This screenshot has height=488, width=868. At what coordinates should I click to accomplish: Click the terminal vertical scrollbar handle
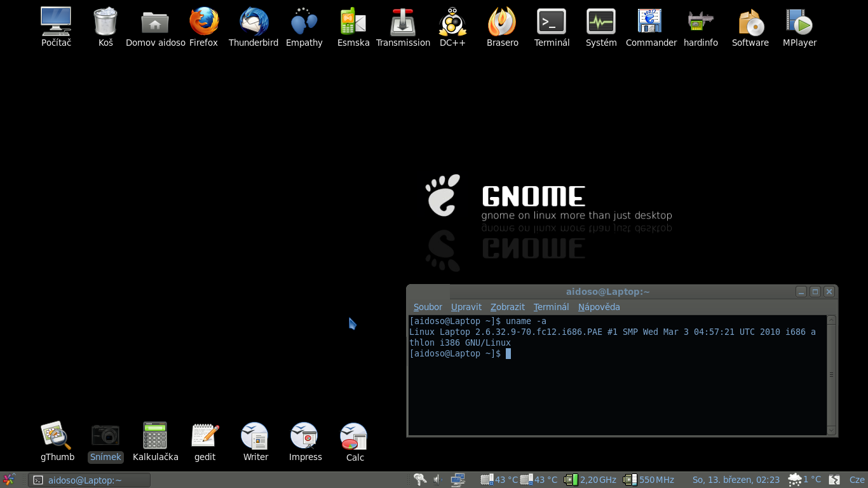[x=831, y=375]
